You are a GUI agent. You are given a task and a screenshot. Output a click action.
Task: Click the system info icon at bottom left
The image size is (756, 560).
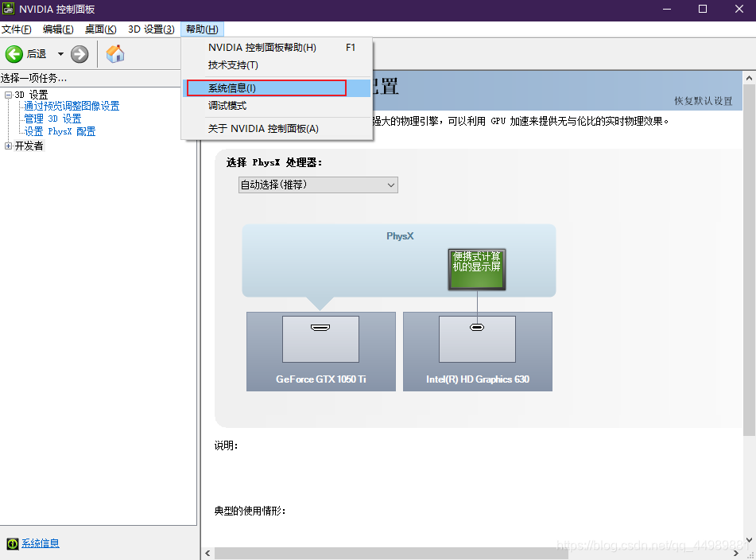13,543
